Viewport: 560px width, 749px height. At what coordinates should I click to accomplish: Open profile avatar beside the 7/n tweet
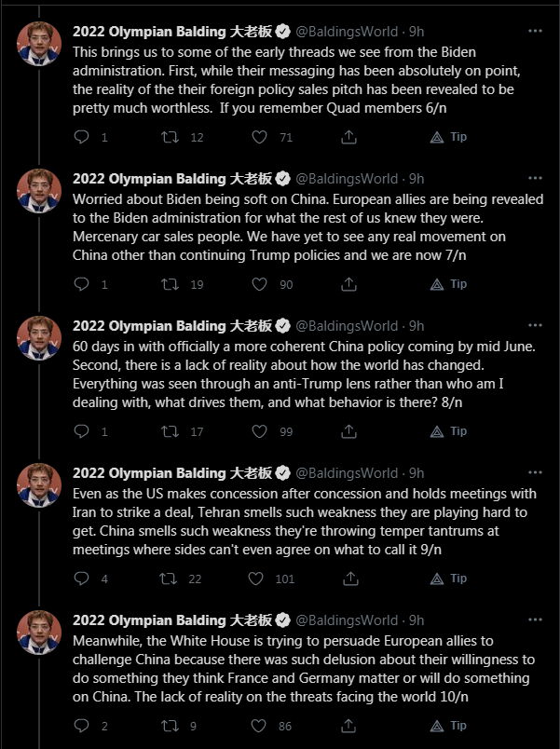pyautogui.click(x=39, y=191)
